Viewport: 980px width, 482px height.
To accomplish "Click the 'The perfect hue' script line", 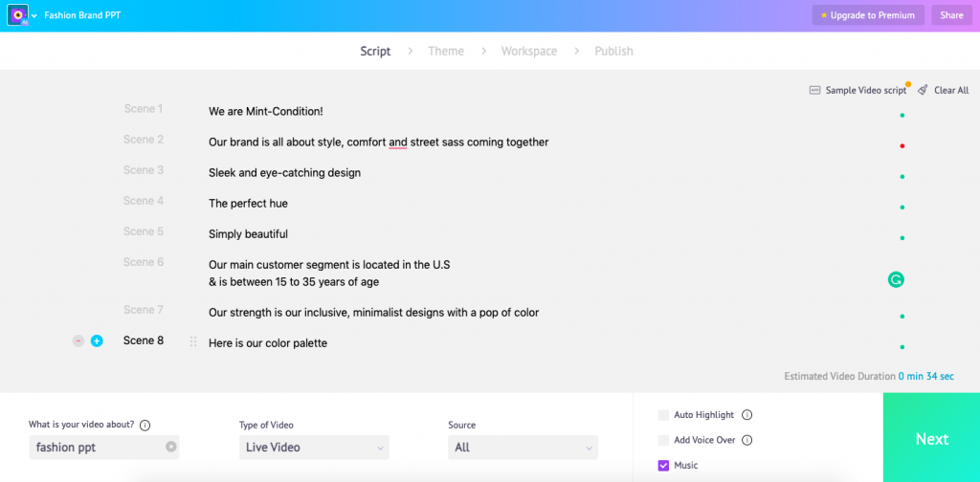I will click(248, 204).
